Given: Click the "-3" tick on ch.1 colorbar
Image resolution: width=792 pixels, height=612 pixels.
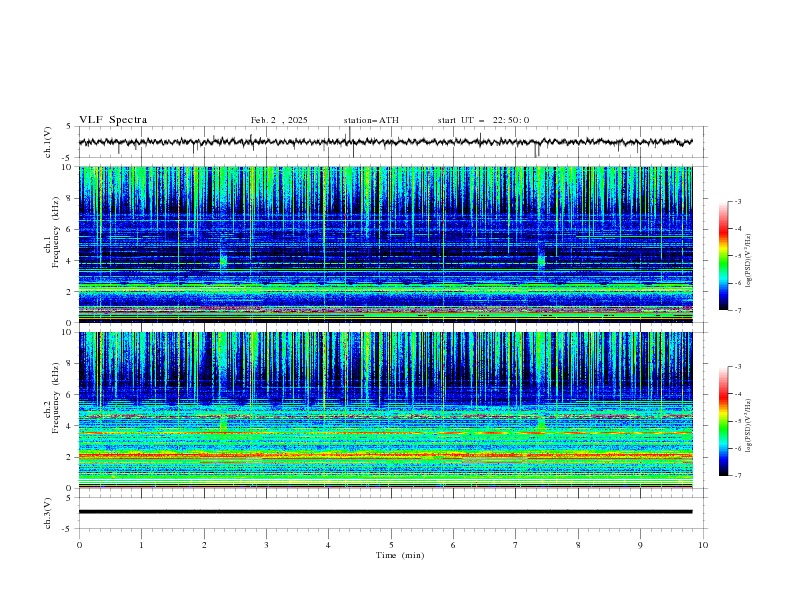Looking at the screenshot, I should [x=737, y=201].
